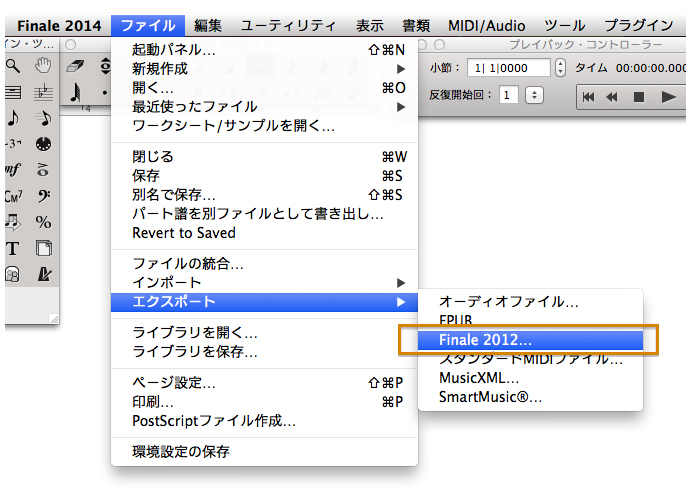Viewport: 695px width, 488px height.
Task: Choose the repitch oval-with-arrows icon
Action: pos(105,66)
